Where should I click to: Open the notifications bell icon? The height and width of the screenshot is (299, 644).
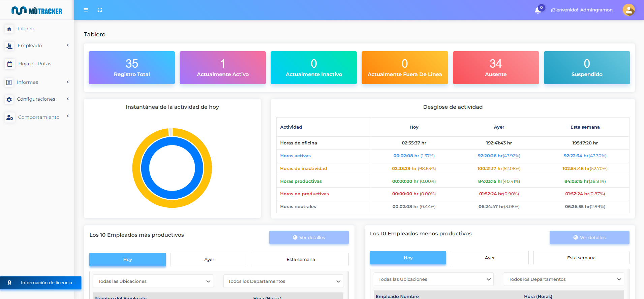coord(538,10)
